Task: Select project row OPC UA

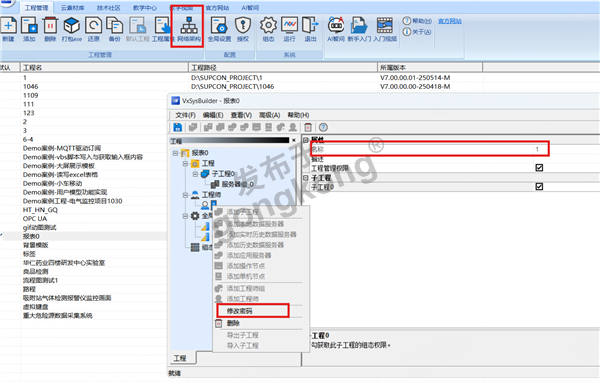Action: pos(35,218)
